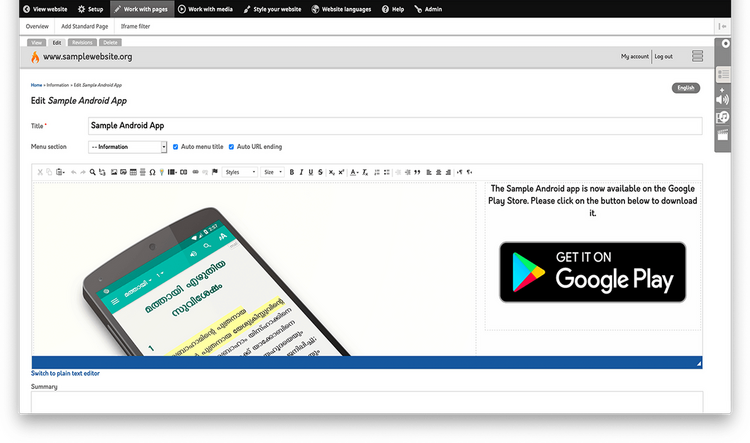Align text center
This screenshot has height=443, width=750.
(439, 172)
